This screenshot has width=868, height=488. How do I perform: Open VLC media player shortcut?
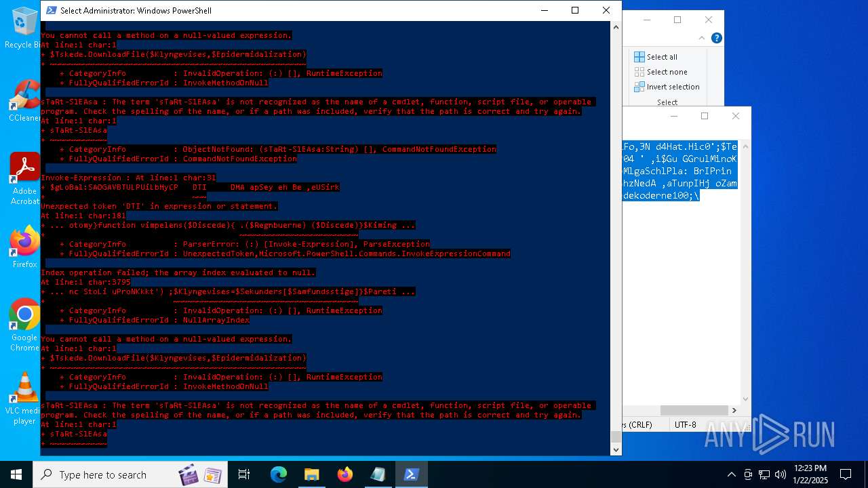[x=24, y=399]
